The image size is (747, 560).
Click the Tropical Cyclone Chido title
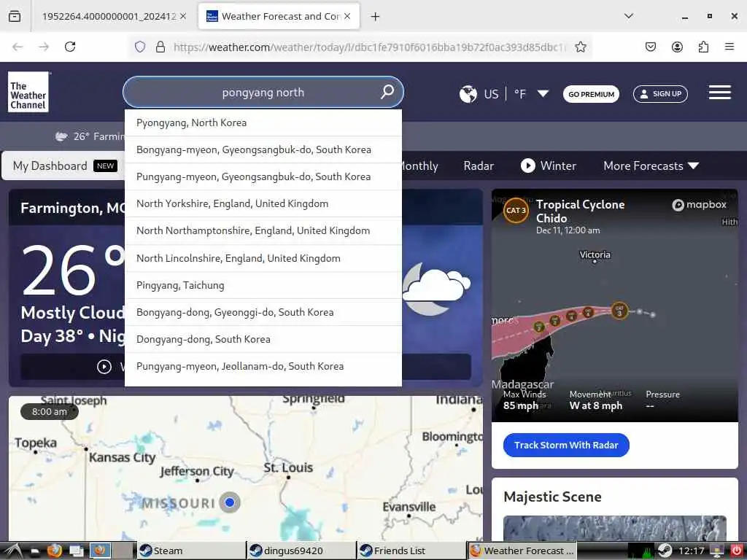(x=580, y=211)
